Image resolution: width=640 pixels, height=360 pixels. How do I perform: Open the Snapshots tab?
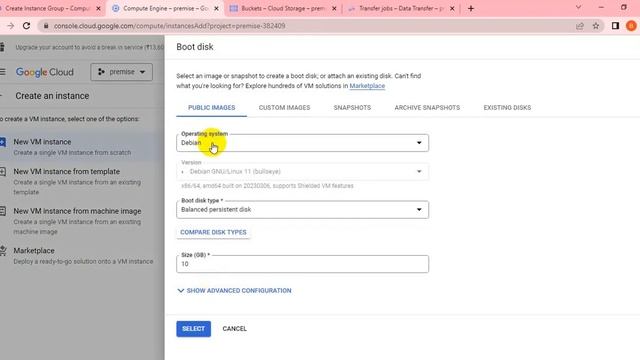tap(352, 108)
